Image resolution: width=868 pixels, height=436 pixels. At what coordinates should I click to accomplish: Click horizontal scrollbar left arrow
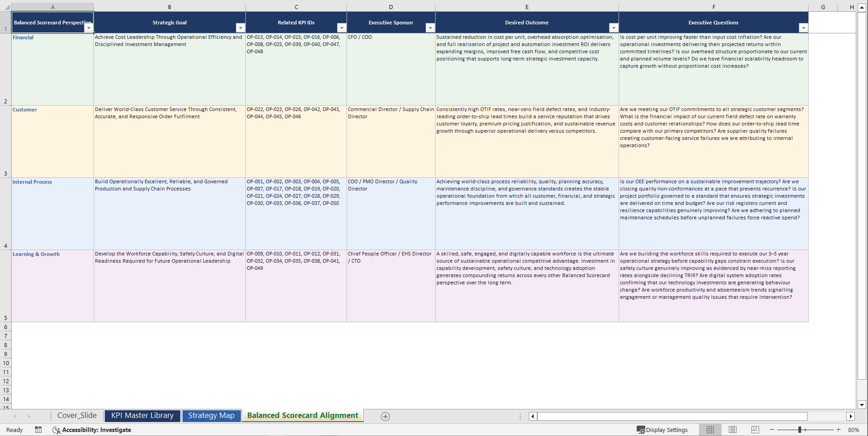533,416
